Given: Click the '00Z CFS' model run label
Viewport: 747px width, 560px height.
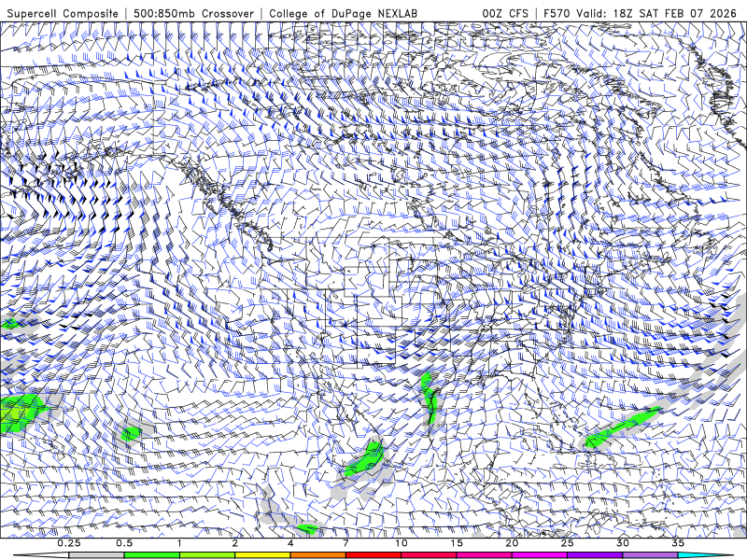Looking at the screenshot, I should click(x=505, y=13).
